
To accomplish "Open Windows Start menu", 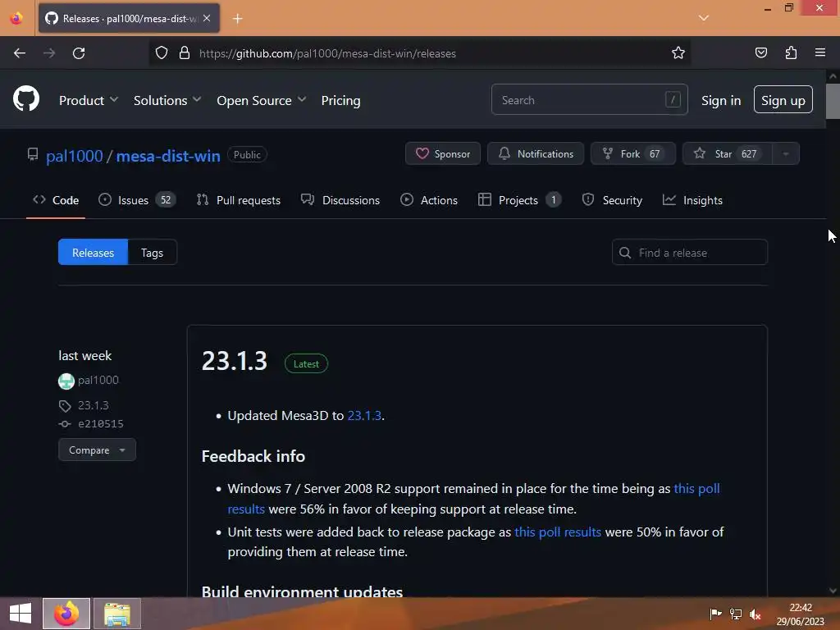I will click(x=21, y=614).
